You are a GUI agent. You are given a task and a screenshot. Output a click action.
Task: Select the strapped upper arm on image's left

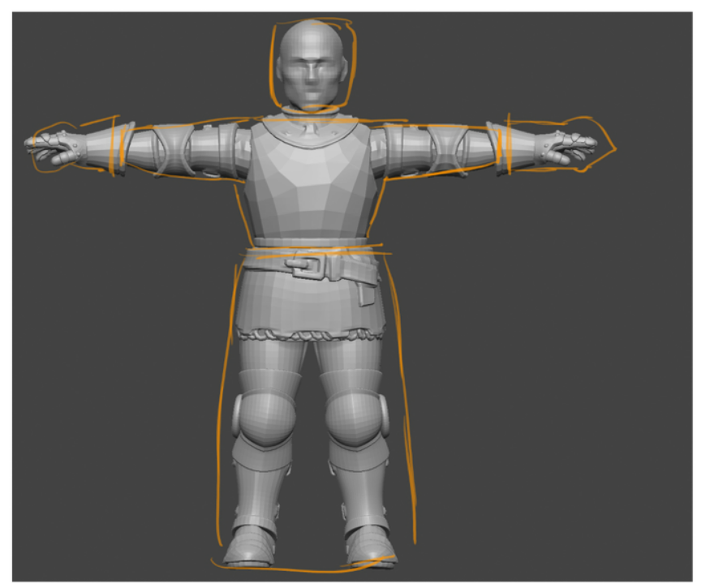click(211, 152)
